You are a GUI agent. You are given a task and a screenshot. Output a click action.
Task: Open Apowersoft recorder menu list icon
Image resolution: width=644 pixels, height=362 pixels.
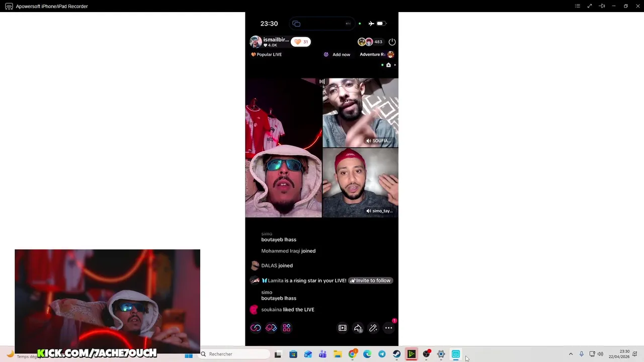click(x=578, y=6)
